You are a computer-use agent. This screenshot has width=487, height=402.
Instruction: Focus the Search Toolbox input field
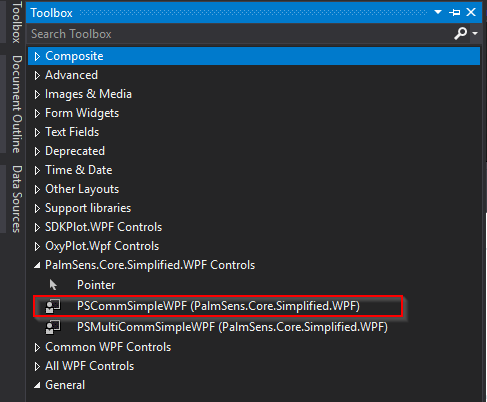240,34
